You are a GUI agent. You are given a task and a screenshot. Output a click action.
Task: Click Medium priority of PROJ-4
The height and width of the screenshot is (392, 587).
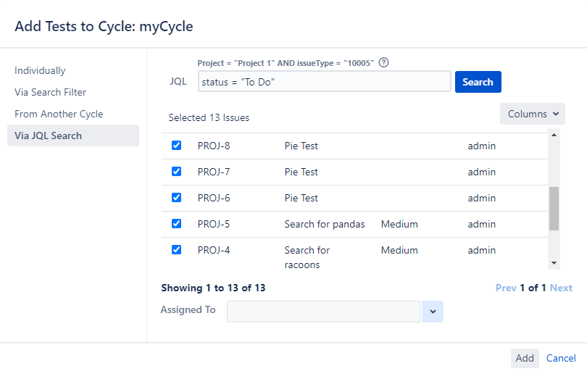click(x=399, y=250)
